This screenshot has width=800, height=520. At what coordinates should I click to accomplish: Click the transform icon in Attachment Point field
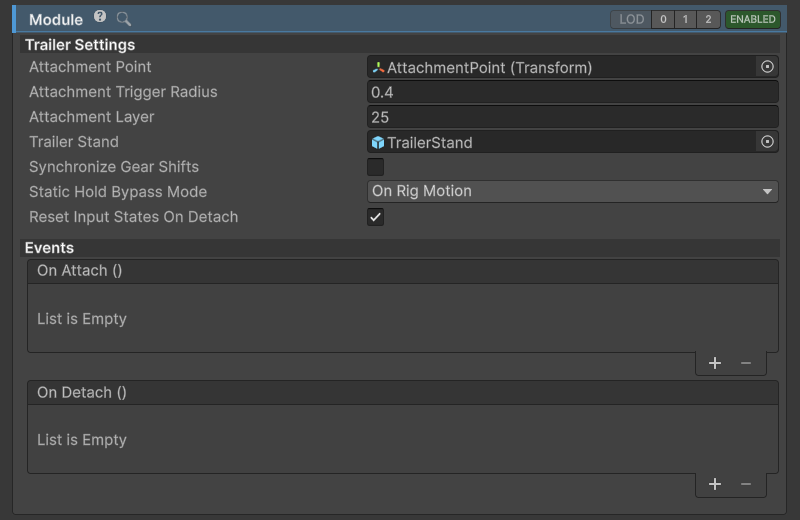pos(378,67)
